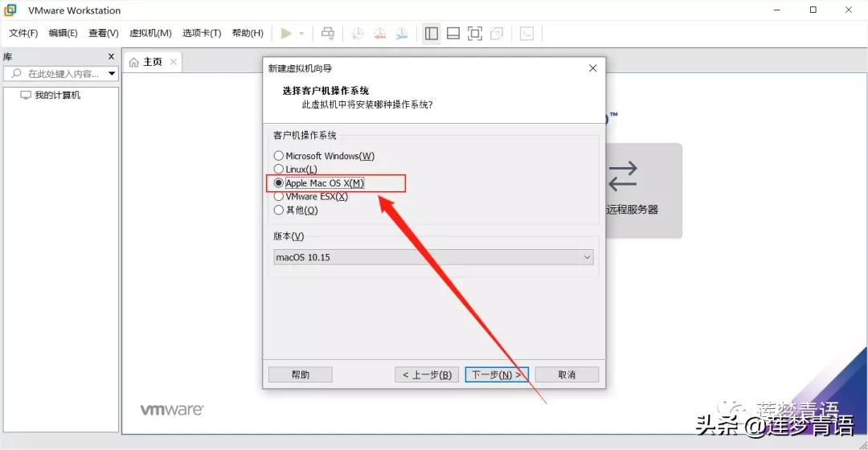Select the Linux(L) radio option
This screenshot has height=450, width=868.
(x=296, y=170)
